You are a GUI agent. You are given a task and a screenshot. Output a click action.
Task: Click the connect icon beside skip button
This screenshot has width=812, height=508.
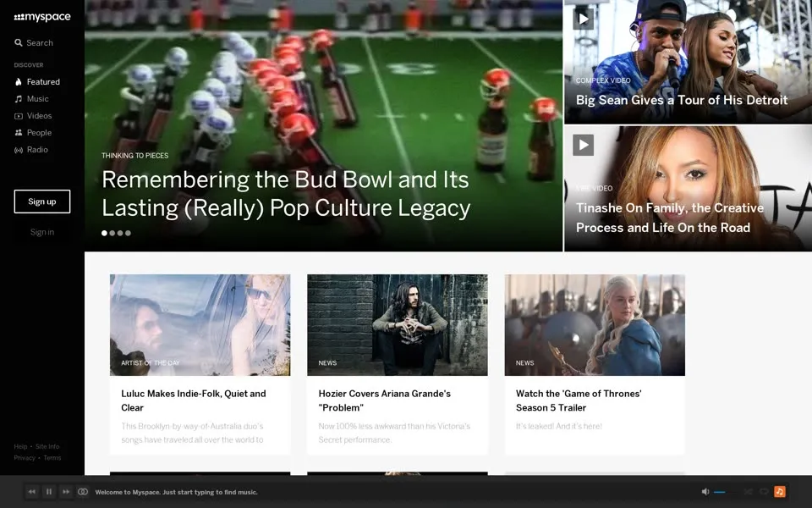[x=83, y=492]
